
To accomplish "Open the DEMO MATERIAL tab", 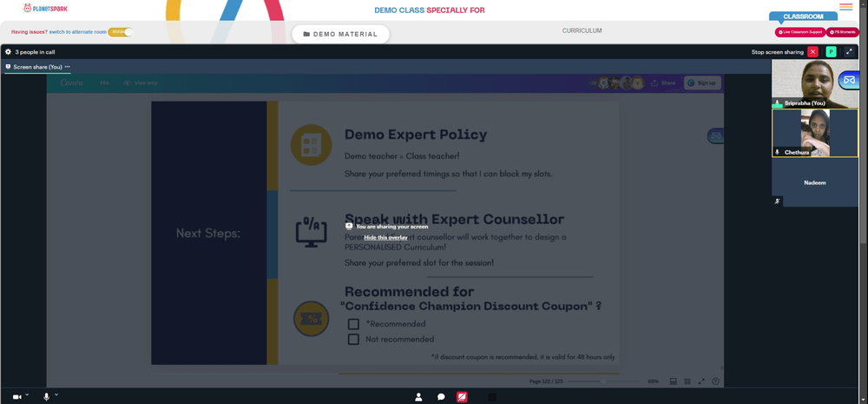I will click(x=340, y=34).
